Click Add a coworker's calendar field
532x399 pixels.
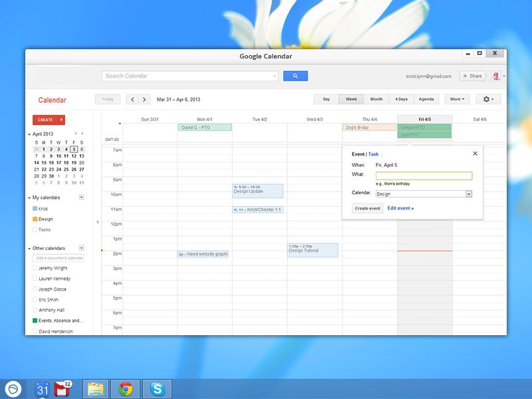tap(59, 258)
